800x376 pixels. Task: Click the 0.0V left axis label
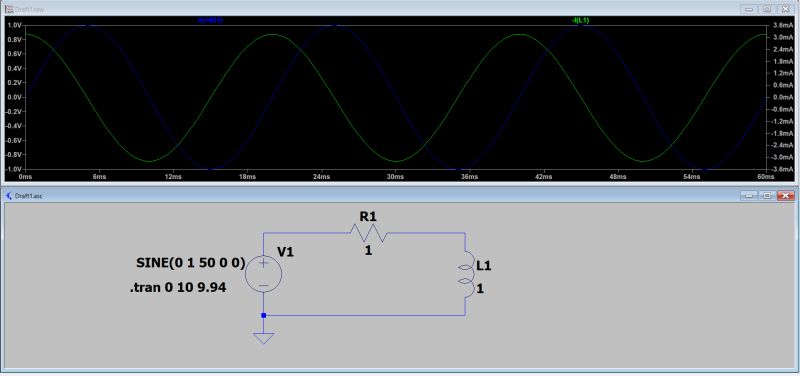[14, 97]
